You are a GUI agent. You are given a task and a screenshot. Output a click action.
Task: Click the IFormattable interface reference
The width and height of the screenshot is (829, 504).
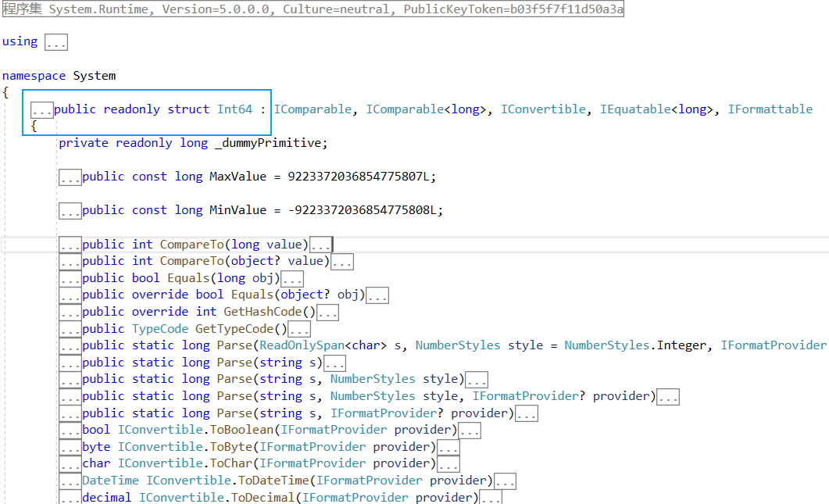point(770,109)
